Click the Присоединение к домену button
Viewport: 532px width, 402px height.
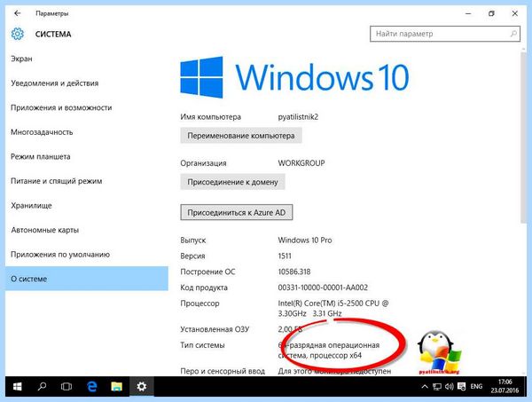232,182
